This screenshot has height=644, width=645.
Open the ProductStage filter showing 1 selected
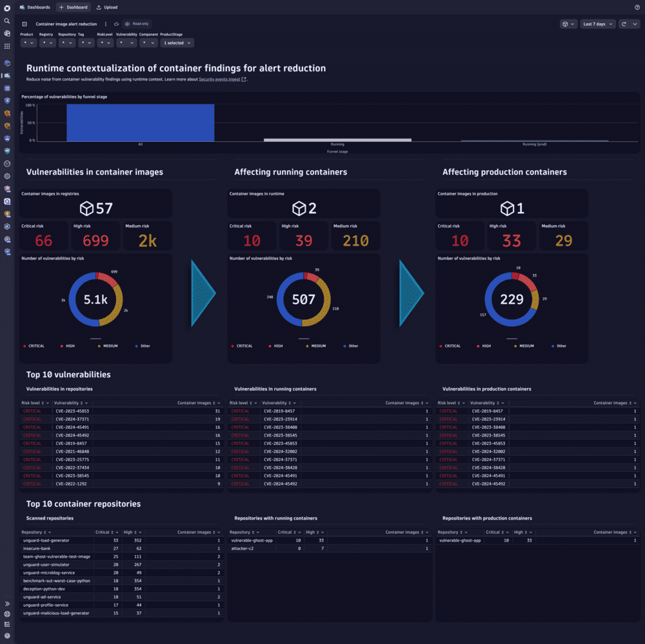coord(175,43)
